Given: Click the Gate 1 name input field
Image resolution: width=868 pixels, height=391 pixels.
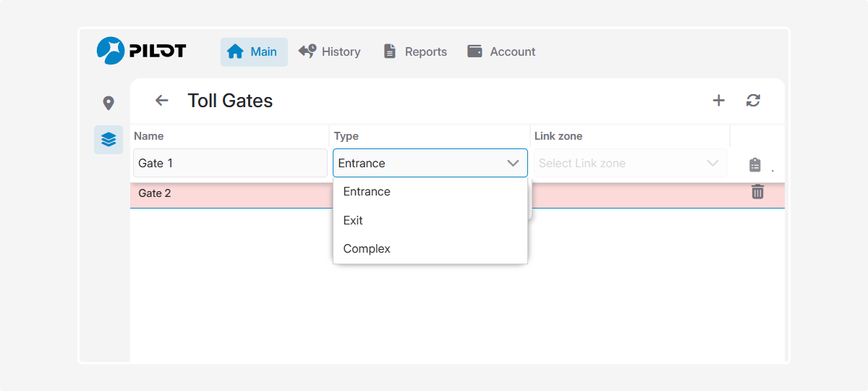Looking at the screenshot, I should tap(230, 163).
